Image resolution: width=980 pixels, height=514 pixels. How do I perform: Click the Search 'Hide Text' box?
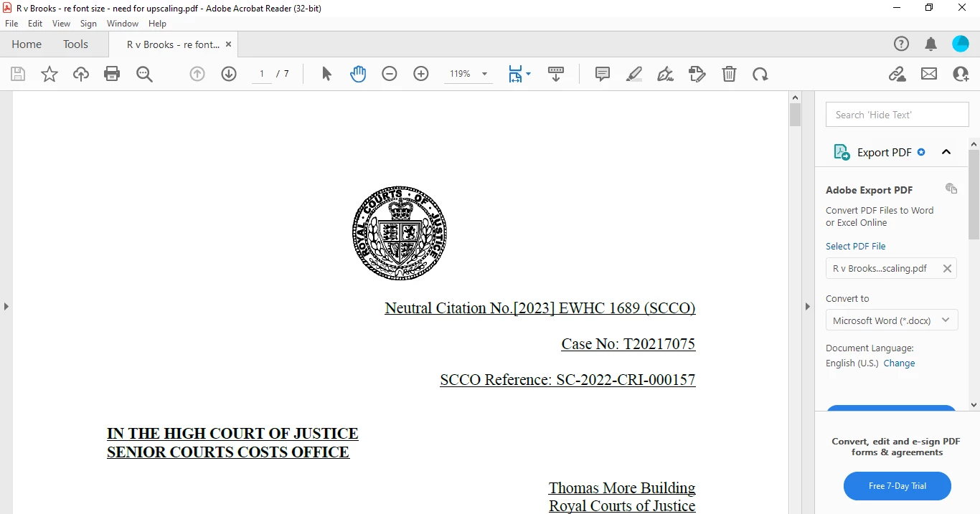[x=897, y=115]
